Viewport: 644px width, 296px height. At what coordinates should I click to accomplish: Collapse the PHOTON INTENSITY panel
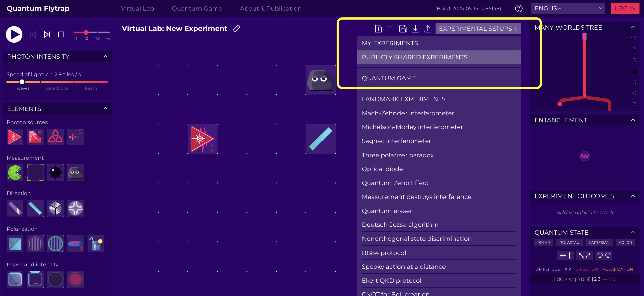(x=106, y=56)
